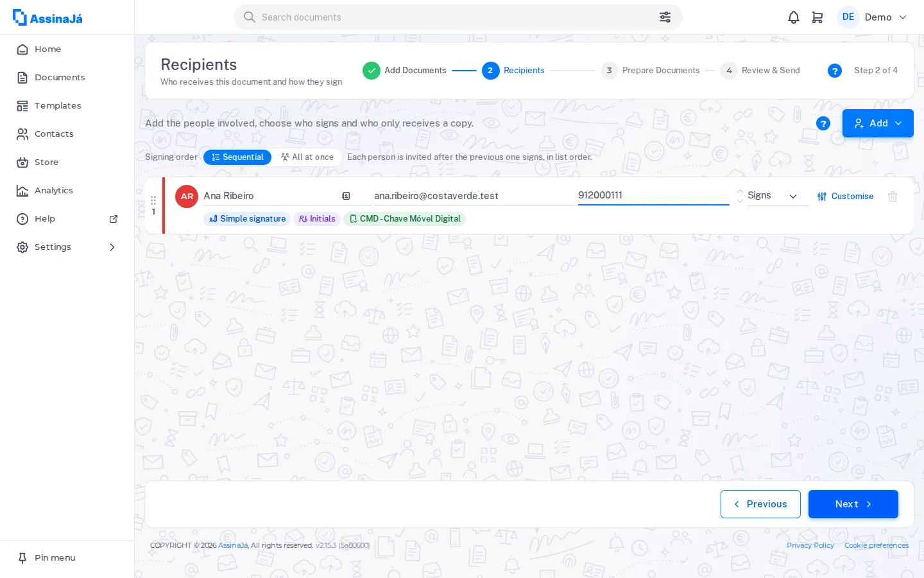Click the search magnifier icon
This screenshot has height=578, width=924.
click(250, 17)
